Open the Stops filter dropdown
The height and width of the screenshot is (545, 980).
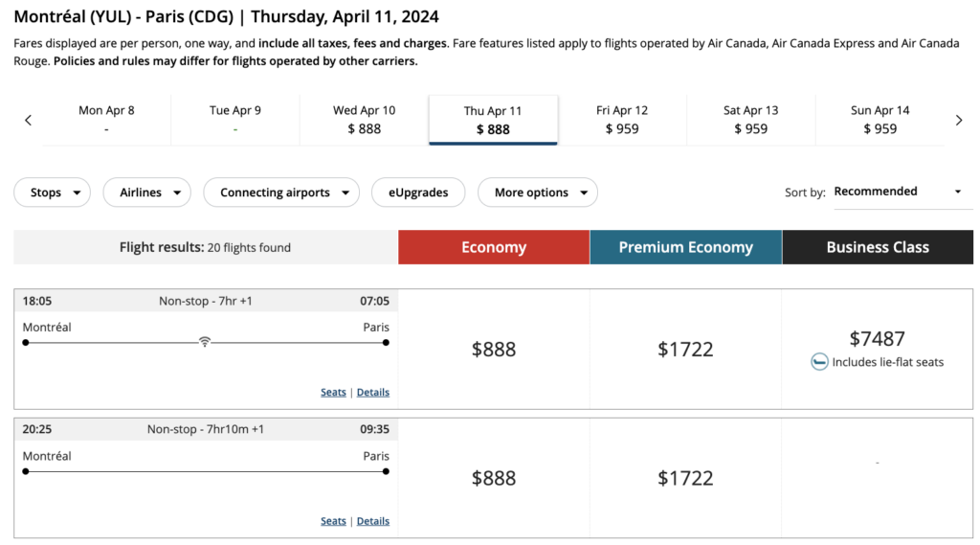click(x=52, y=193)
